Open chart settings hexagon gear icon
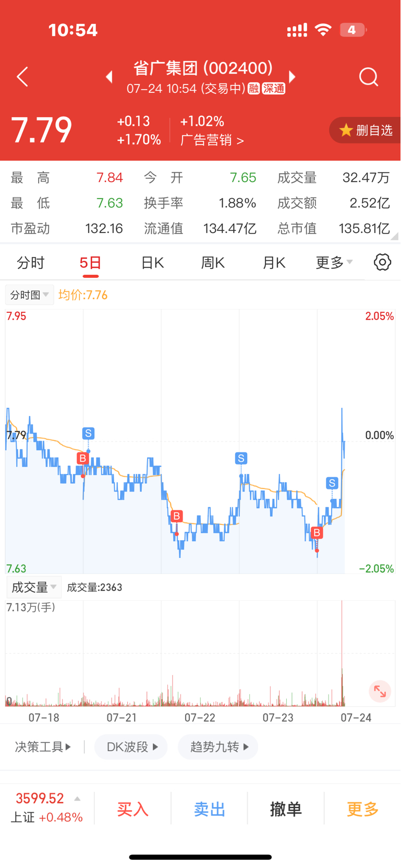 (x=382, y=262)
